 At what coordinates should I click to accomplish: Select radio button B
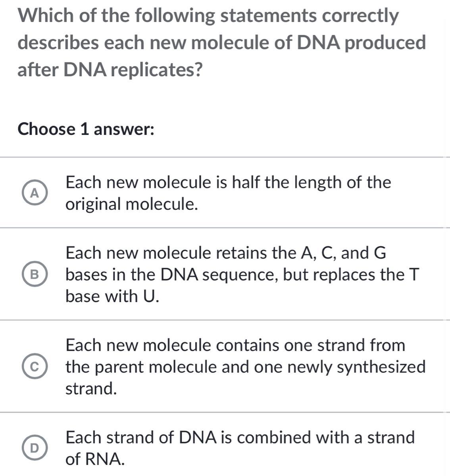coord(35,274)
